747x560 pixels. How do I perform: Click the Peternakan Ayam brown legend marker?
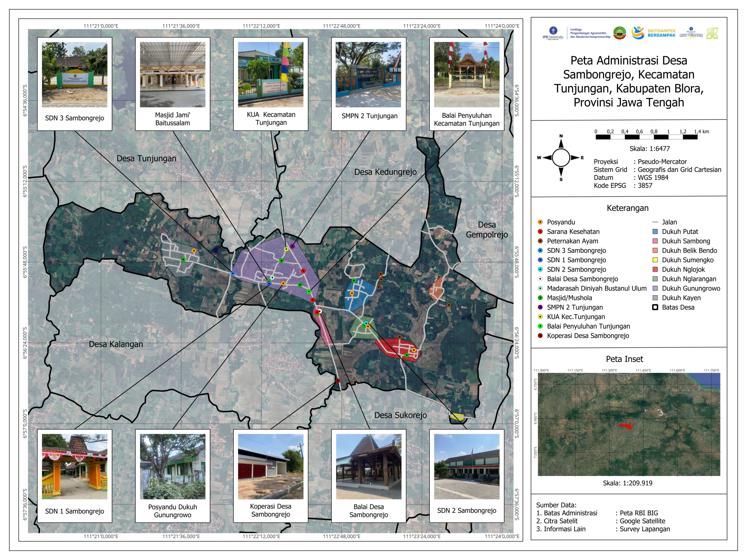[540, 241]
